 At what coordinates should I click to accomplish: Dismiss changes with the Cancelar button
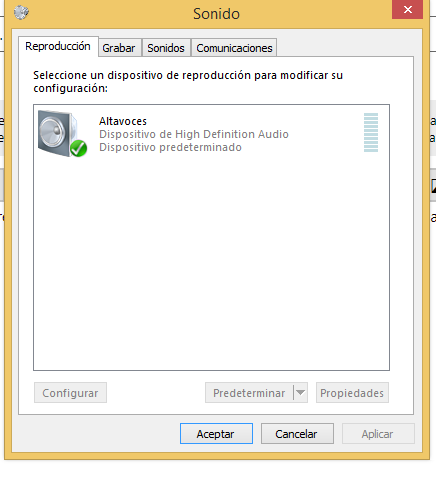pos(297,434)
